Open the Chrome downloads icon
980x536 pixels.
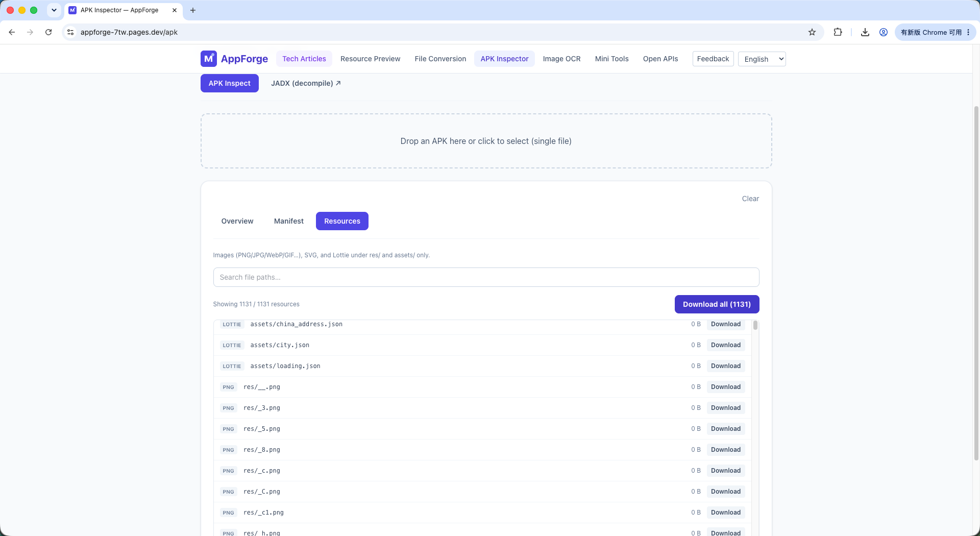coord(865,32)
